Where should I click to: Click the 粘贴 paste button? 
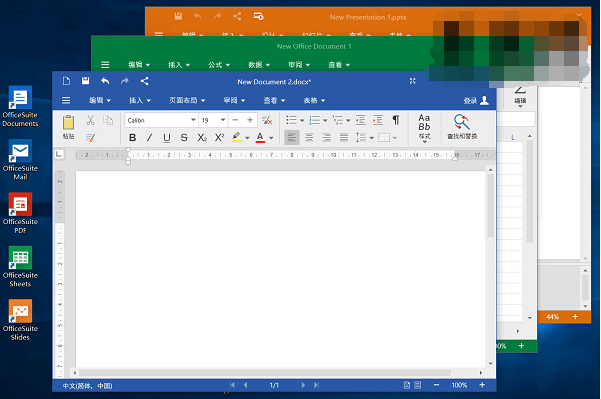click(68, 127)
